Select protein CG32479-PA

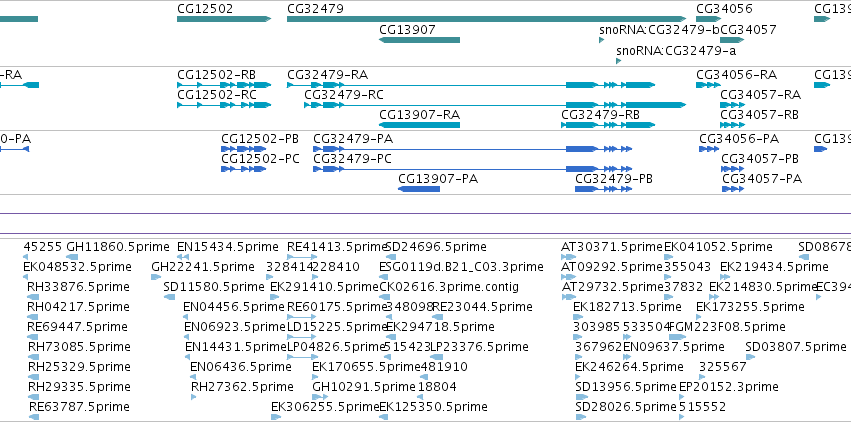(x=473, y=149)
